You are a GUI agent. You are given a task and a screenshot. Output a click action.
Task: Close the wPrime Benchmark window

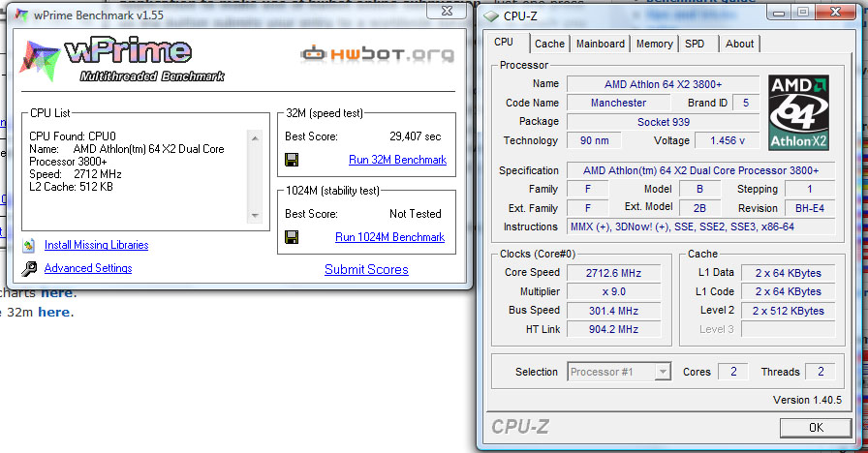(448, 11)
